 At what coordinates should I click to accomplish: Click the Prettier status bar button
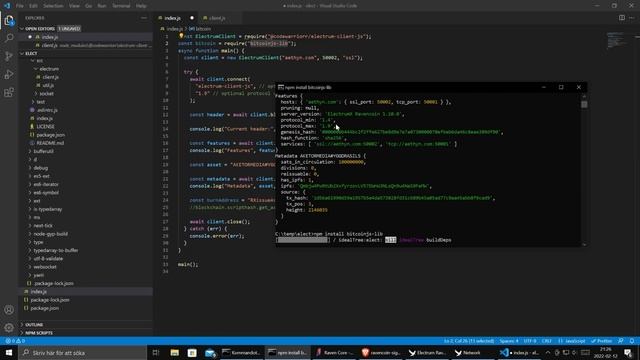[602, 341]
